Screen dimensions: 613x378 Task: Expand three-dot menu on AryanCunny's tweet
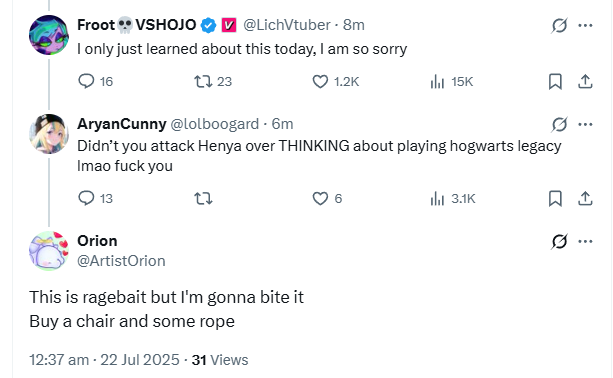point(585,124)
